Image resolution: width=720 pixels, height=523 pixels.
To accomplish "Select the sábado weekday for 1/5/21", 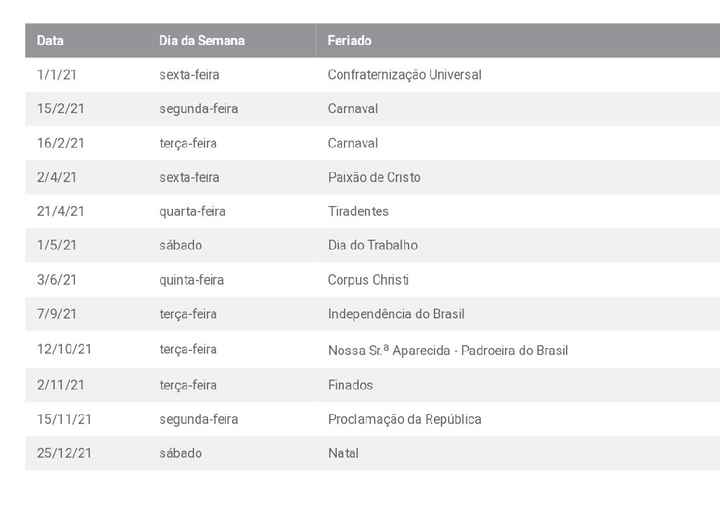I will pos(180,245).
